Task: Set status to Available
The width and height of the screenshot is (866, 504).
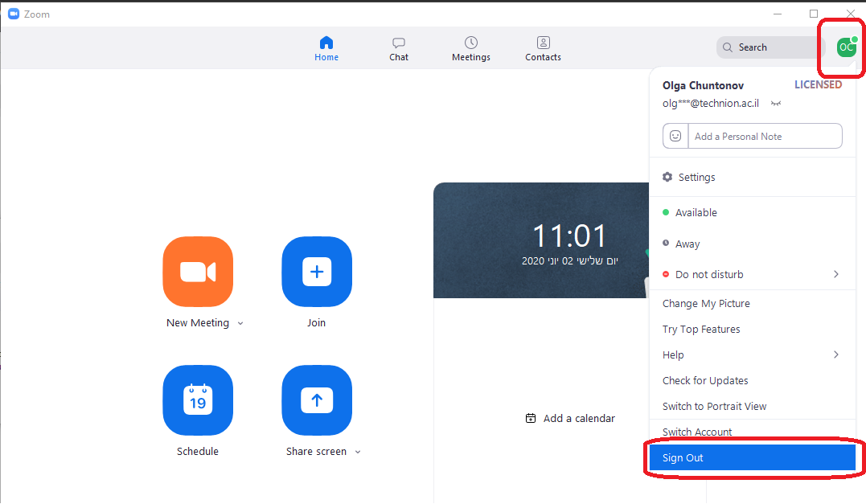Action: tap(696, 213)
